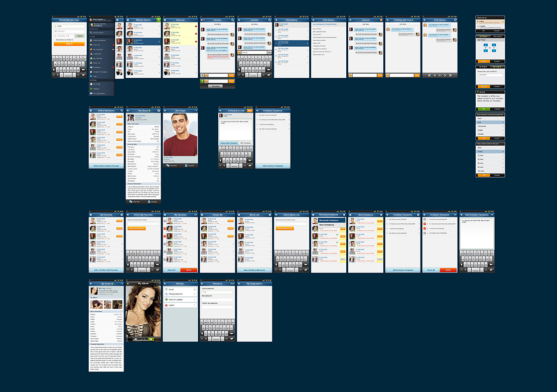Choose Received Invitations from the dropdown list
557x392 pixels.
(332, 220)
